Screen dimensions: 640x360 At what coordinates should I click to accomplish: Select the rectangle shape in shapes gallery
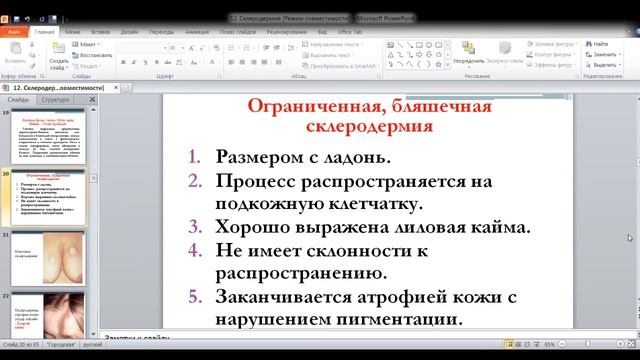[x=419, y=45]
